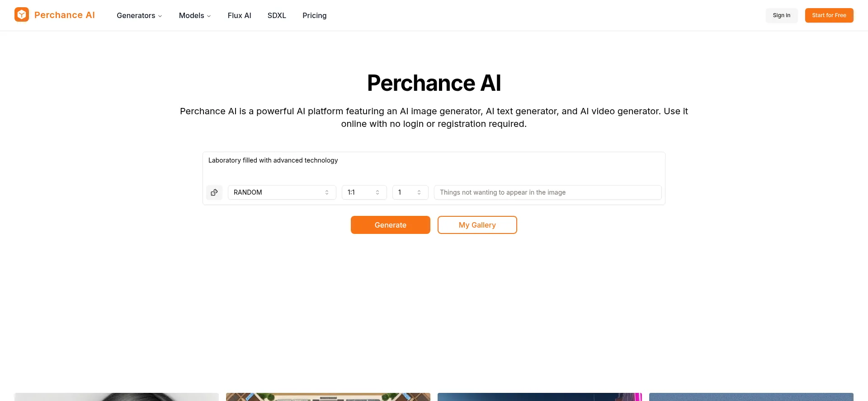Click the random prompt icon button
868x401 pixels.
214,192
